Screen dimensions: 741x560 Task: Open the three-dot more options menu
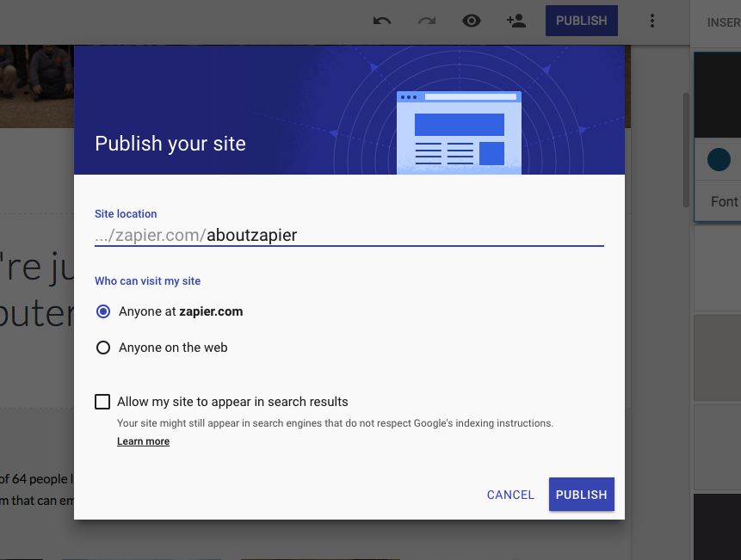coord(652,21)
